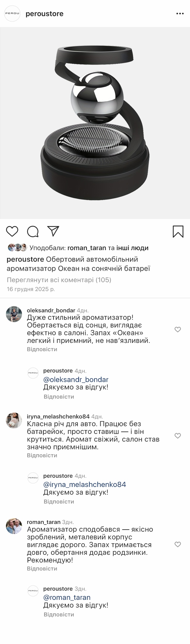Share the post via paper plane icon
Screen dimensions: 190x644
pyautogui.click(x=53, y=231)
